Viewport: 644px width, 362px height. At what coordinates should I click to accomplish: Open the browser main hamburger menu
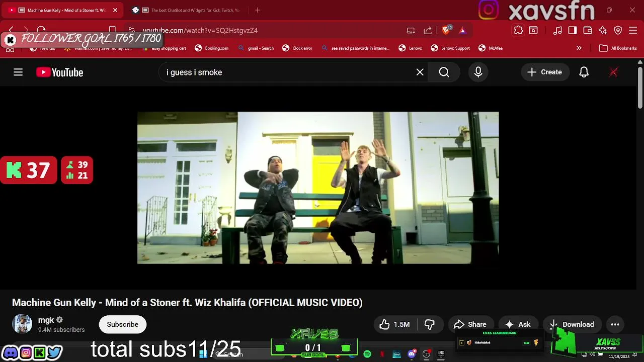(633, 30)
